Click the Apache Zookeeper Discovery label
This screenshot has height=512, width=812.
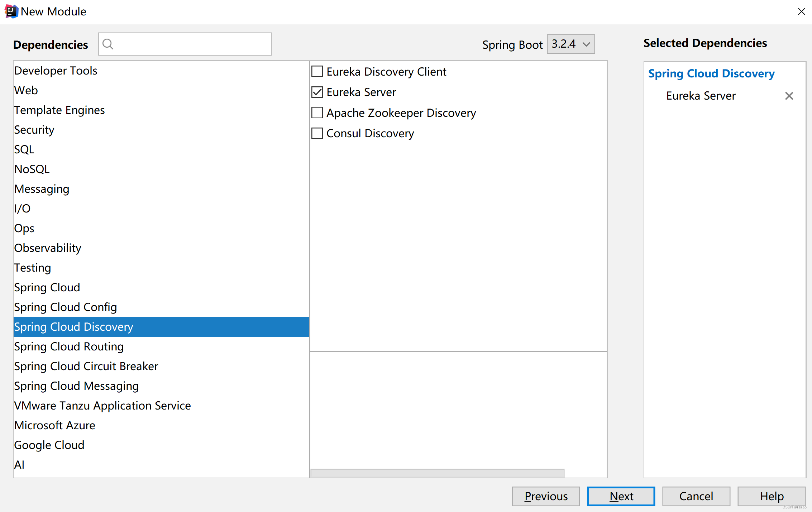401,113
